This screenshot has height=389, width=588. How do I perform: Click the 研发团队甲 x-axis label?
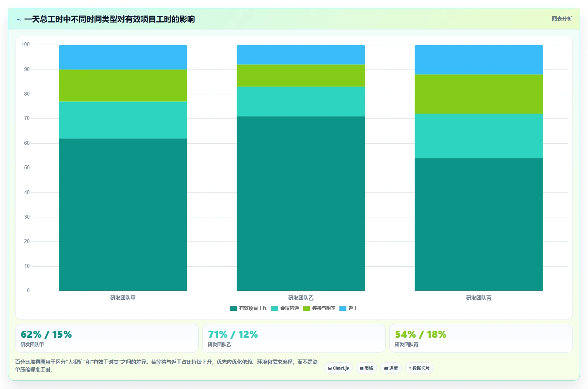[123, 298]
